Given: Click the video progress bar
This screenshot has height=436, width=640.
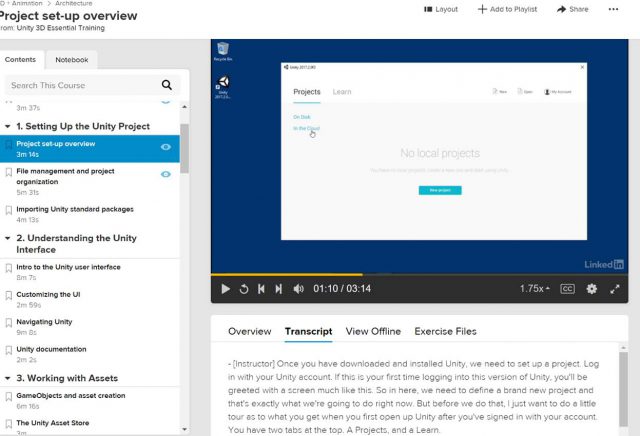Looking at the screenshot, I should pos(419,274).
